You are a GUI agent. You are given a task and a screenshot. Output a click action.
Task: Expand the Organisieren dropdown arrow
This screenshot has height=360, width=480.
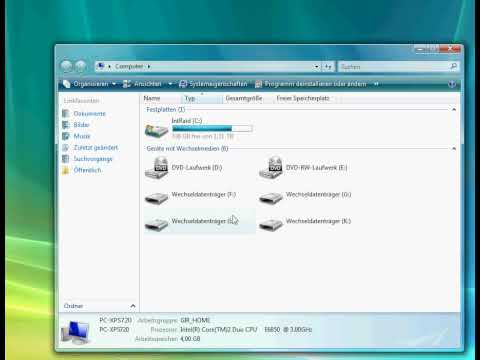tap(114, 84)
